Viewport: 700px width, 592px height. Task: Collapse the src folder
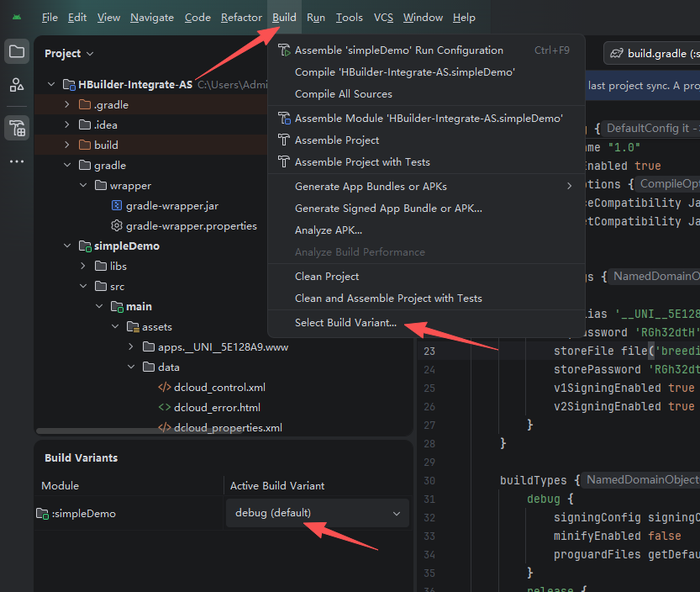83,286
